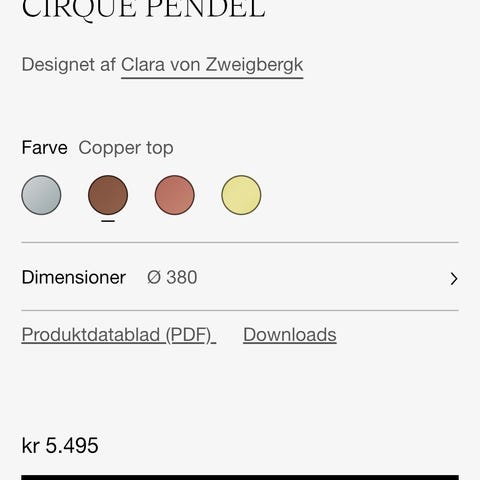Go to the Downloads link
The width and height of the screenshot is (480, 480).
click(x=290, y=335)
